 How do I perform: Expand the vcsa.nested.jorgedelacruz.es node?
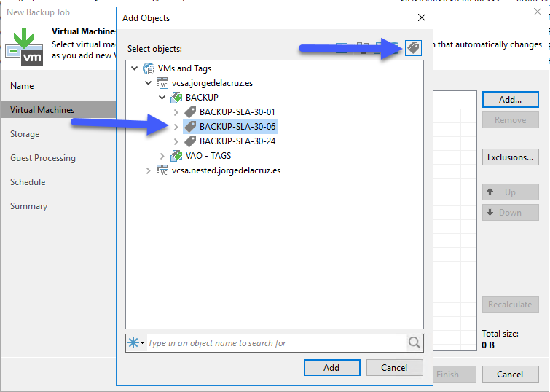[x=149, y=170]
